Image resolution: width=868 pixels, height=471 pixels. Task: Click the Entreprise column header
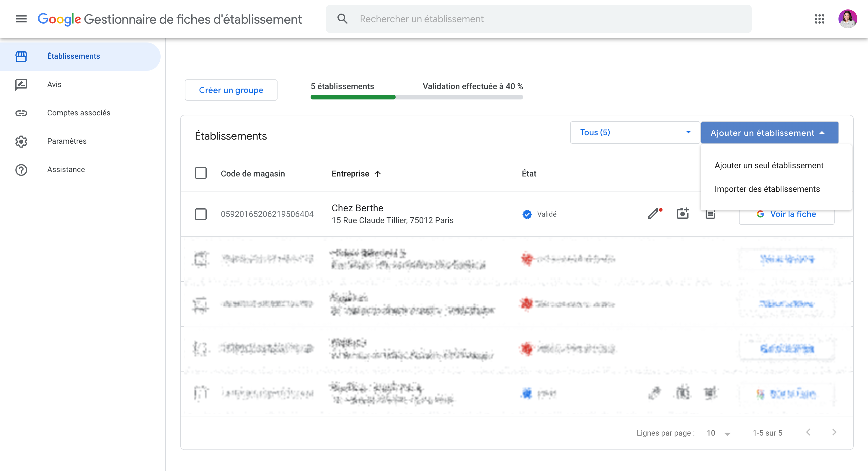(x=350, y=174)
